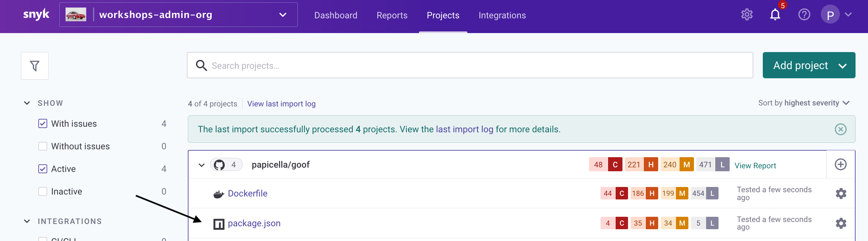This screenshot has width=868, height=241.
Task: Toggle the Active checkbox
Action: (x=43, y=169)
